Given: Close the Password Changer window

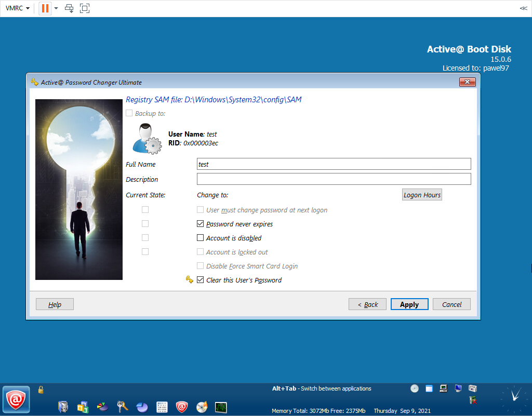Looking at the screenshot, I should (x=467, y=82).
